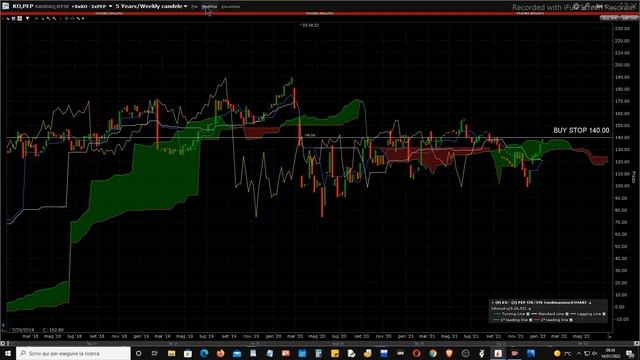Collapse the Ichimoku(9,26,52) legend expander
The image size is (640, 360).
pyautogui.click(x=529, y=309)
